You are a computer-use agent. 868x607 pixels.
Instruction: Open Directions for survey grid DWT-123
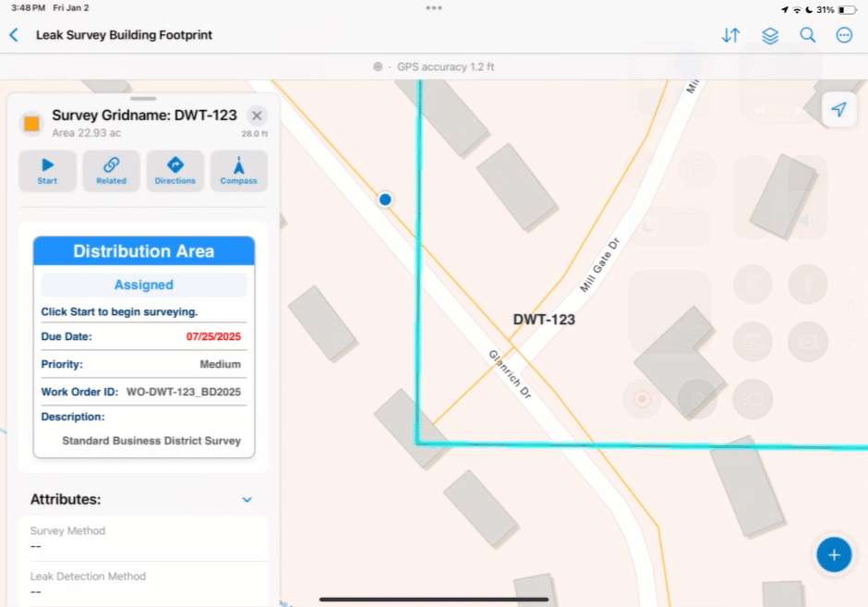[x=175, y=171]
